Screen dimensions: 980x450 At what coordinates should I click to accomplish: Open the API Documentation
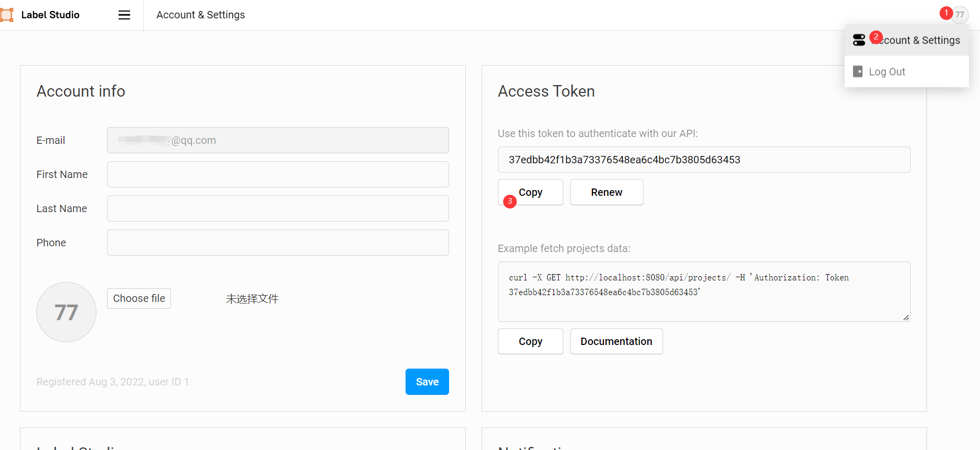point(616,341)
